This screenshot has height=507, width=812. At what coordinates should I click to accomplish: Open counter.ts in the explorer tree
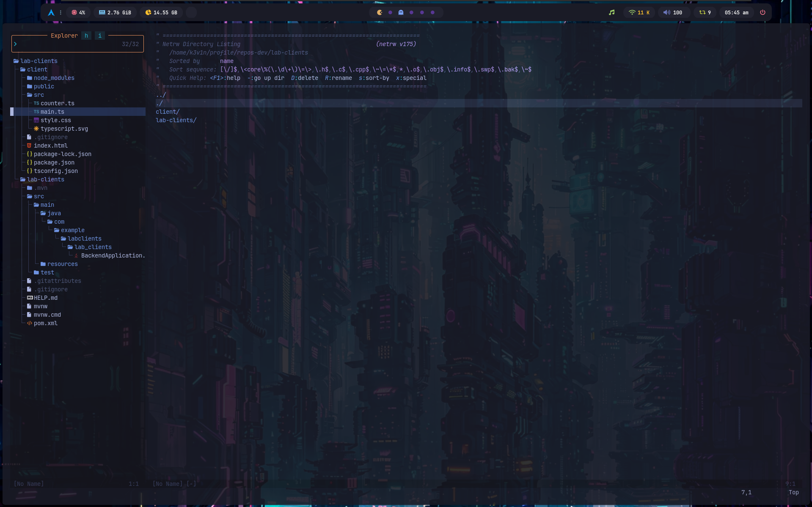coord(57,104)
